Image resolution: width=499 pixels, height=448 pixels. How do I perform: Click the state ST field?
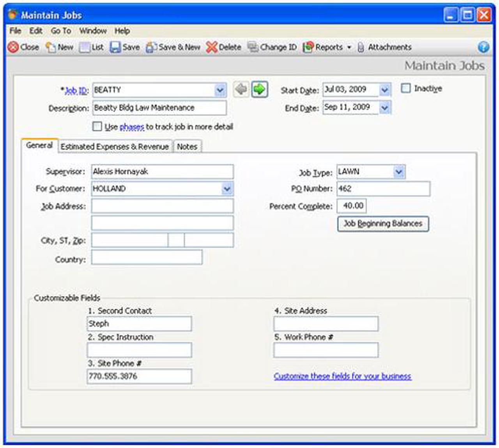(x=176, y=240)
